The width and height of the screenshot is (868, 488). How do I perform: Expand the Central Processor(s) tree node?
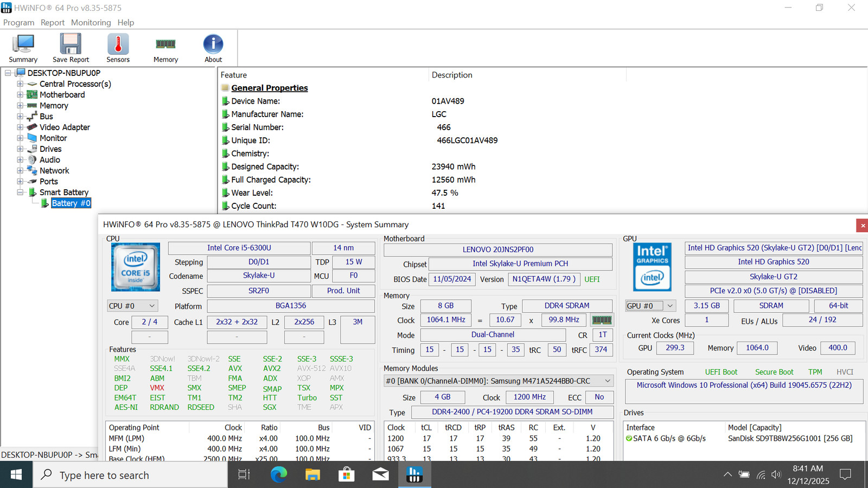[x=20, y=84]
